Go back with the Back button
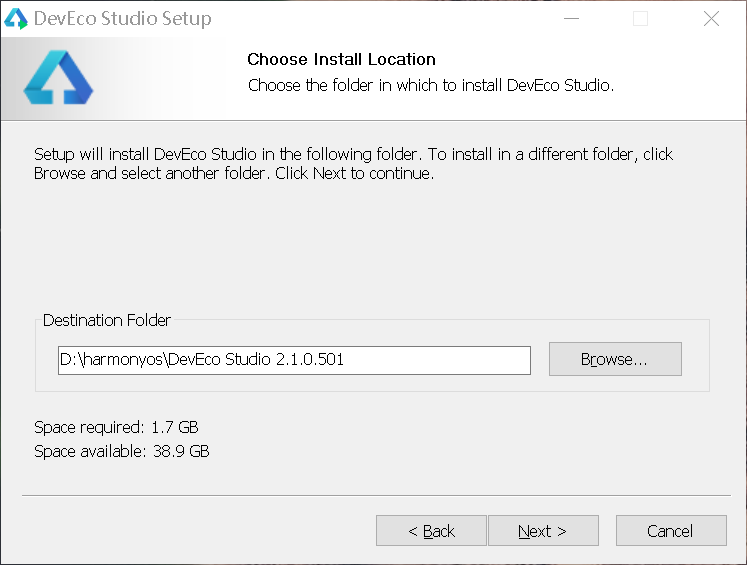Screen dimensions: 747x565 (x=431, y=531)
